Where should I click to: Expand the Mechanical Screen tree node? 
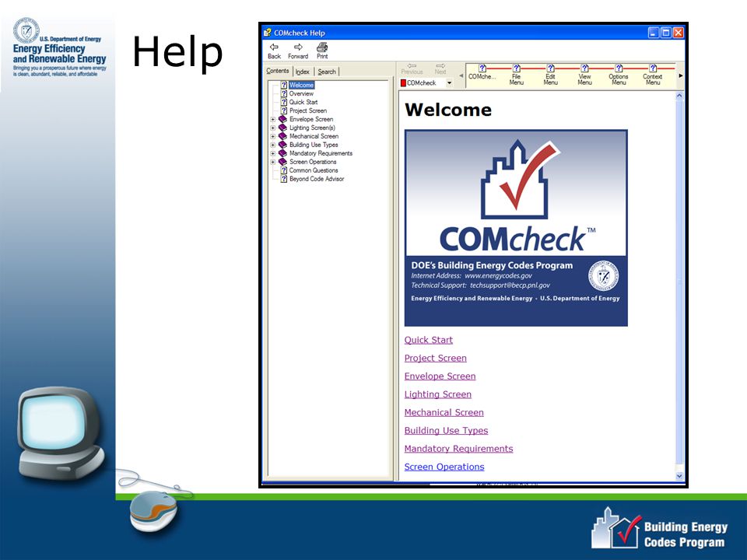pos(272,137)
